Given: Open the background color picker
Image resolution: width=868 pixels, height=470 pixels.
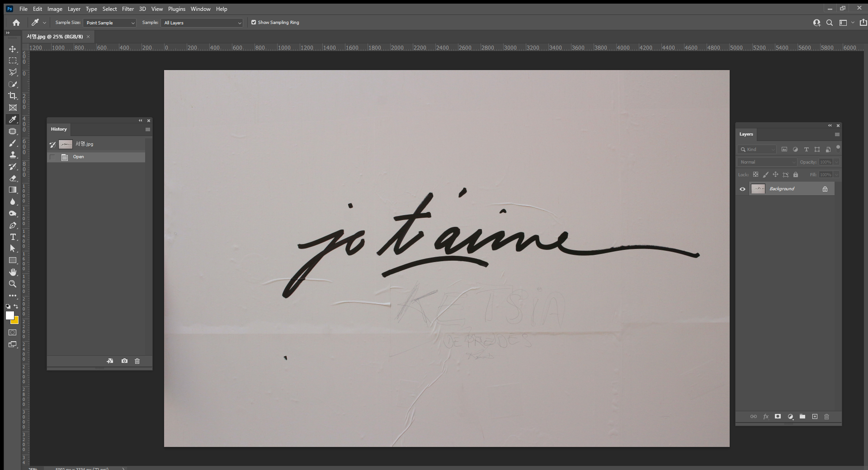Looking at the screenshot, I should pos(16,321).
